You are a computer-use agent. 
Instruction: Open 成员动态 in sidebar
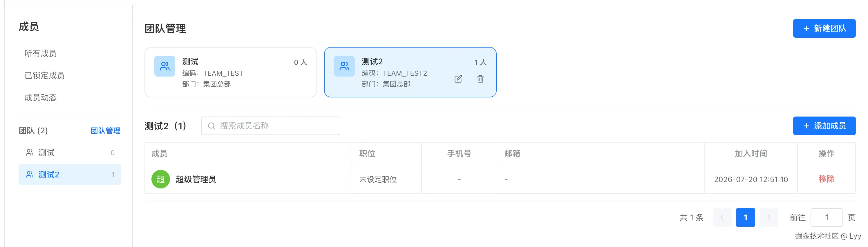(x=40, y=98)
